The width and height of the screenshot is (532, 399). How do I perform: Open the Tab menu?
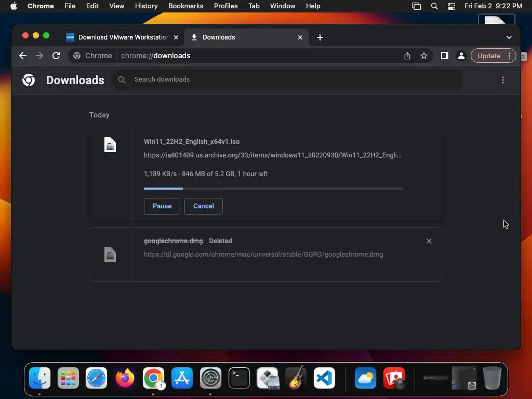[x=254, y=6]
